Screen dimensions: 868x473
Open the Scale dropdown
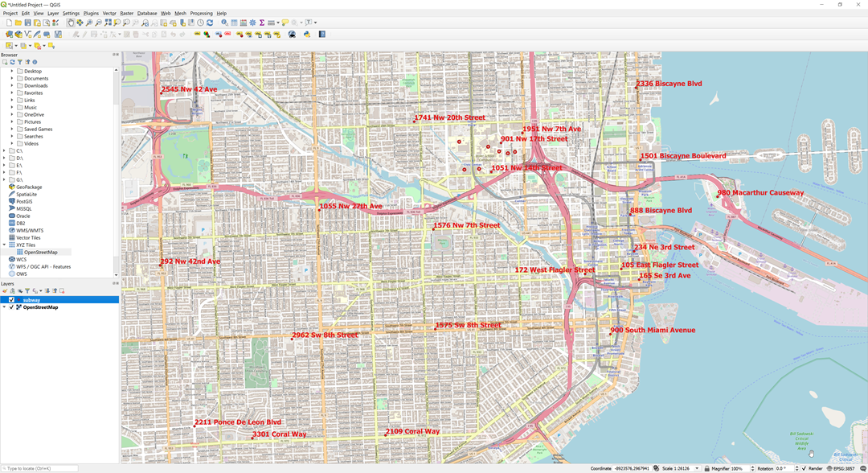696,468
